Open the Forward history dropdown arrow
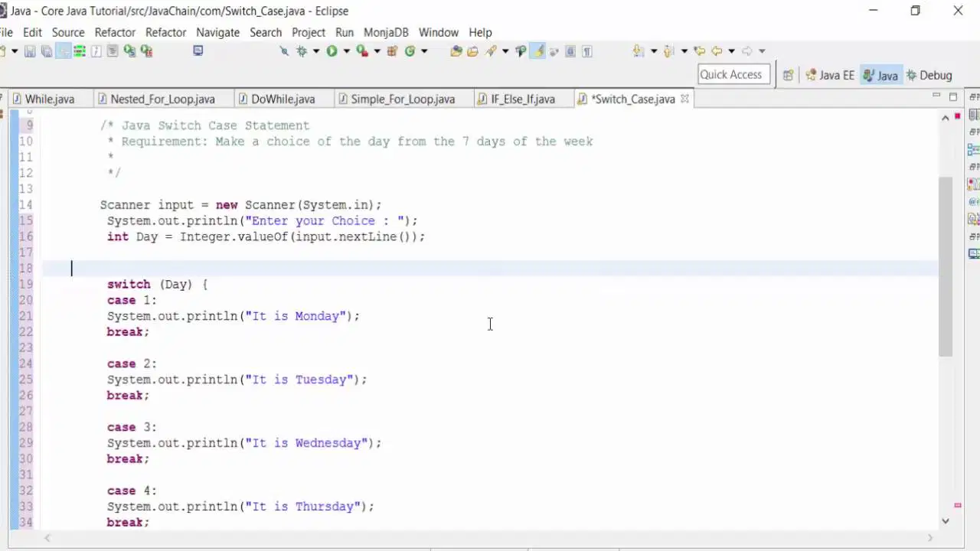Screen dimensions: 980x551 (x=762, y=51)
